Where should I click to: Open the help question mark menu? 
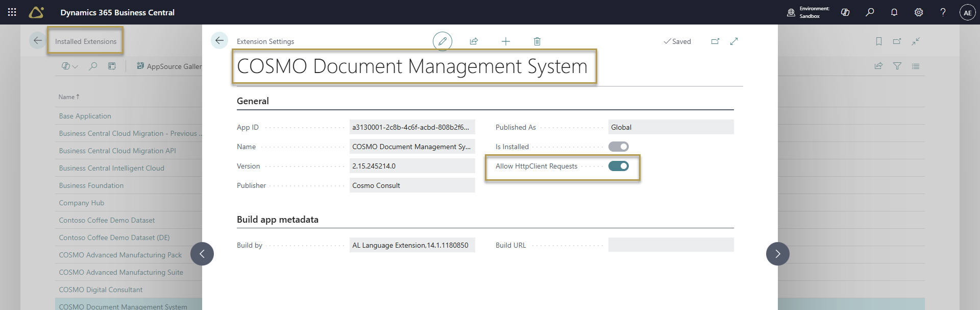click(943, 12)
